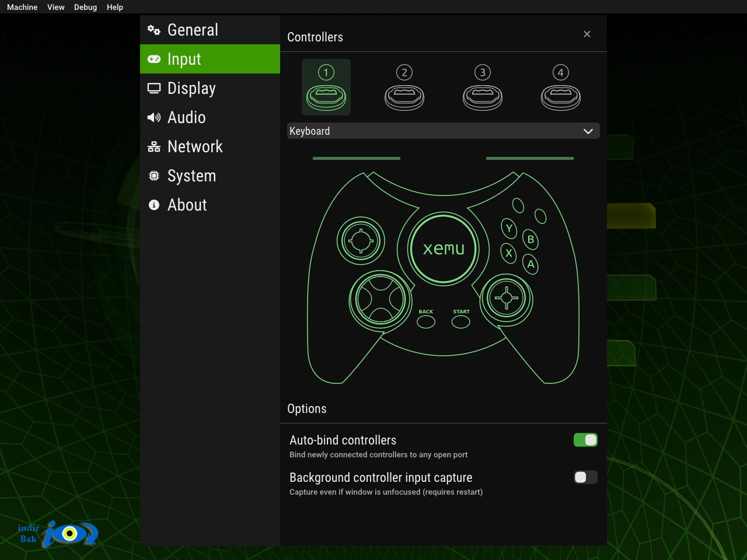Disable Auto-bind controllers toggle
Image resolution: width=747 pixels, height=560 pixels.
coord(585,440)
